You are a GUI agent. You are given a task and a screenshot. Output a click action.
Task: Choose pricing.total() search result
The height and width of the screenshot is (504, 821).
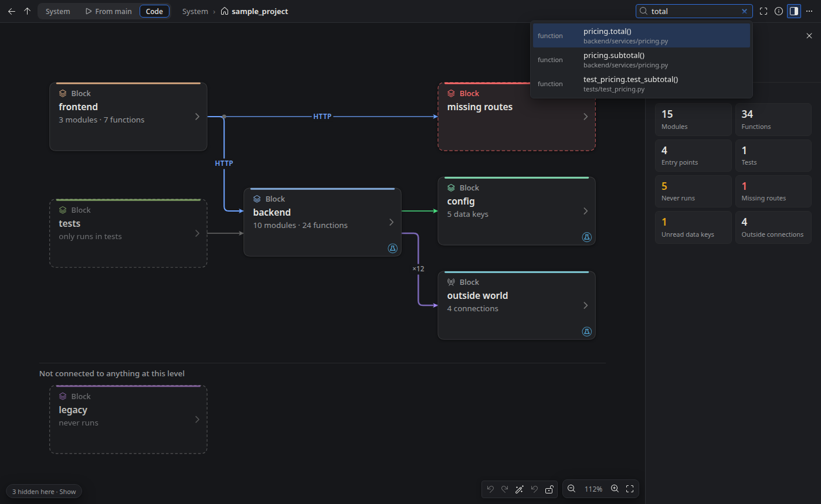pyautogui.click(x=642, y=36)
